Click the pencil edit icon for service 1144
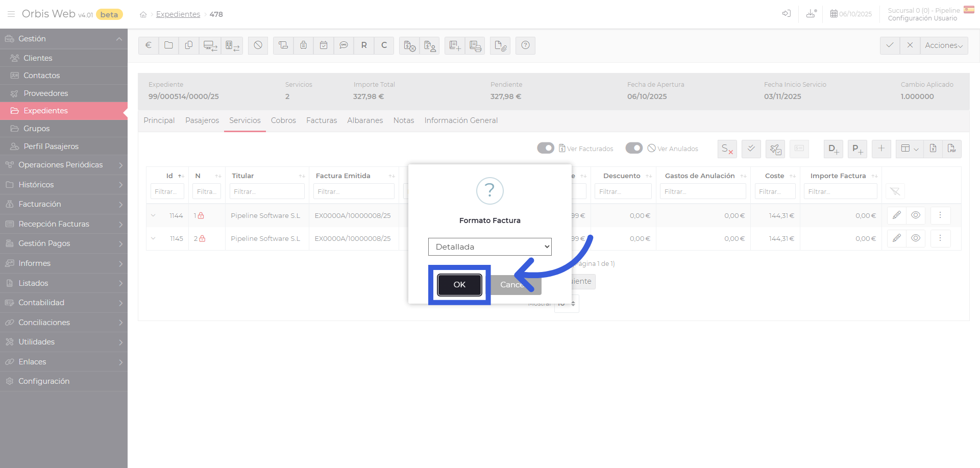The image size is (980, 468). pos(896,215)
